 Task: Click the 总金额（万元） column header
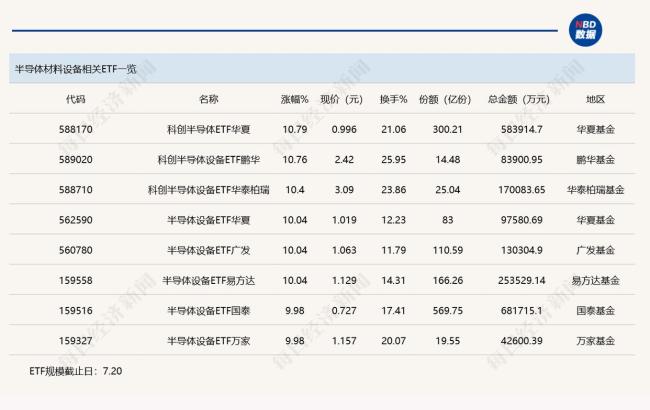coord(519,99)
